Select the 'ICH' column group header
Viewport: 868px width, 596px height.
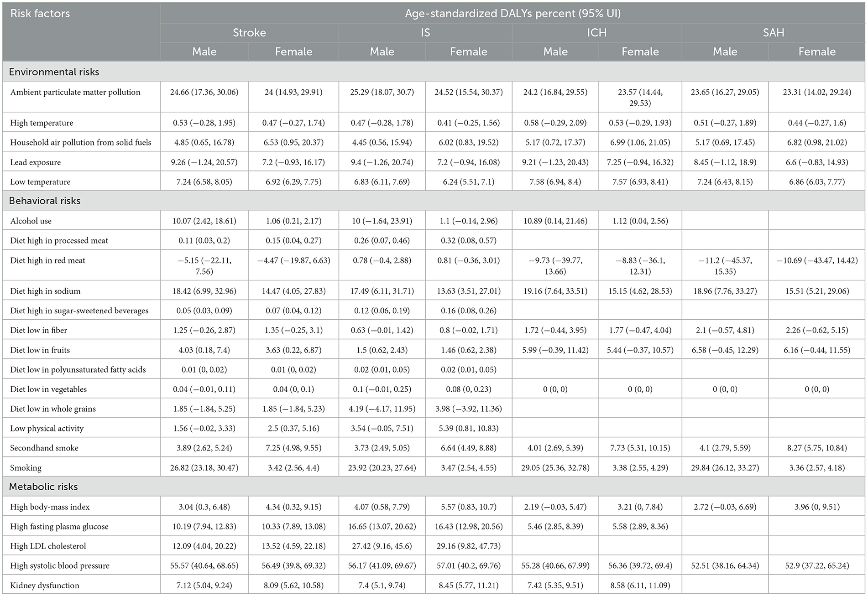[x=596, y=33]
